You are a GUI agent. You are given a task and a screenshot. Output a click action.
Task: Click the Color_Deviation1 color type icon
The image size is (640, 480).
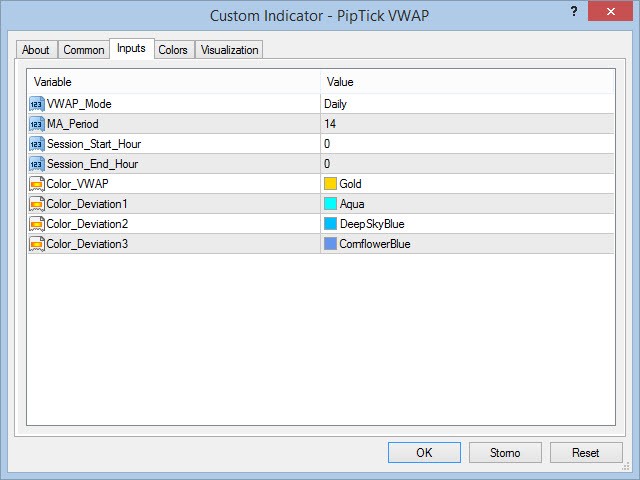click(x=37, y=204)
